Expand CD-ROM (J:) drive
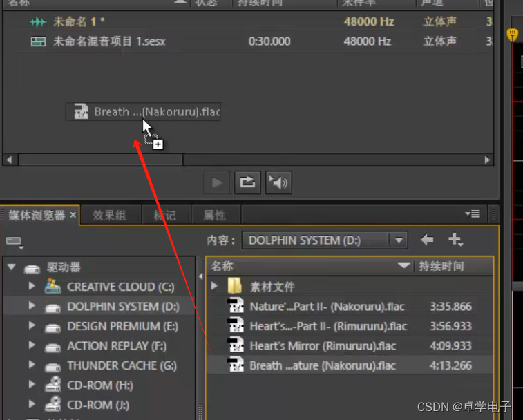The image size is (523, 420). tap(32, 404)
